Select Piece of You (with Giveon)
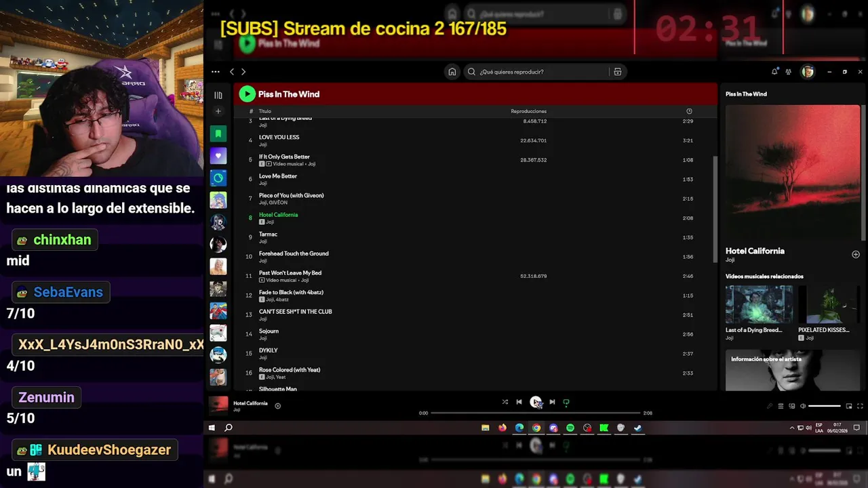 tap(475, 199)
